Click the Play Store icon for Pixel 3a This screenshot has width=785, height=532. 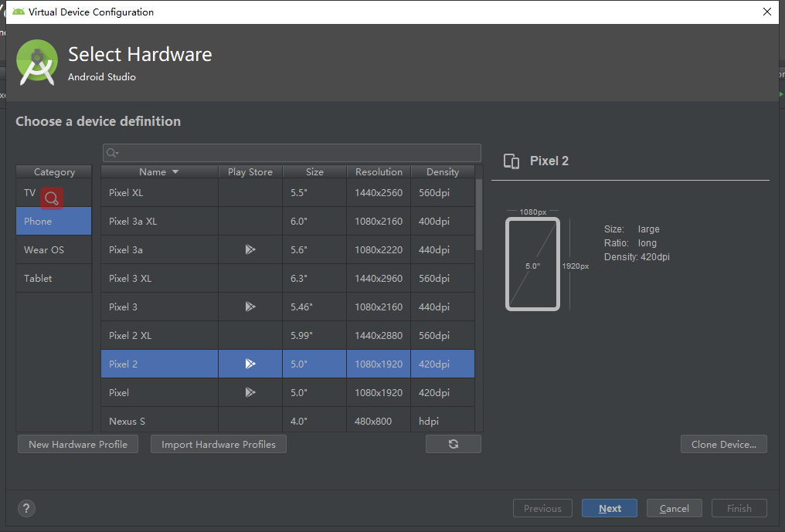point(250,249)
